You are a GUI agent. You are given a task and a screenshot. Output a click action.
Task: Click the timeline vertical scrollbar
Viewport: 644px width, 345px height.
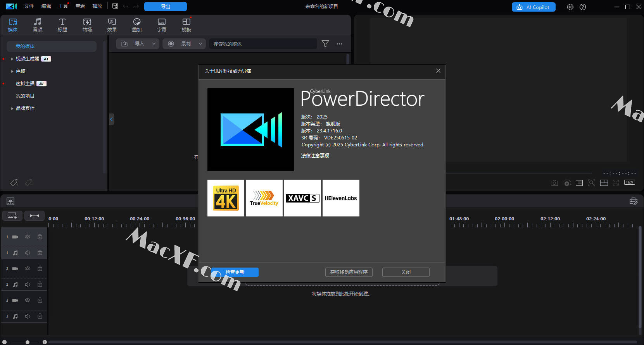click(640, 277)
